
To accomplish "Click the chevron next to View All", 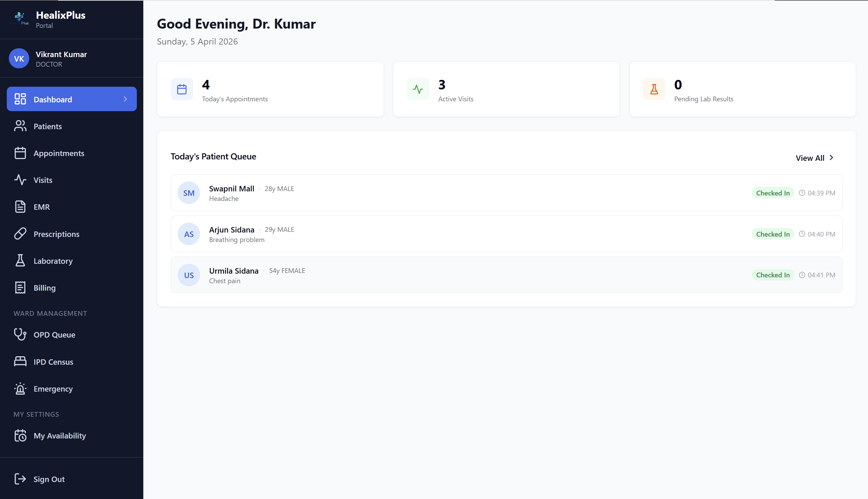I will click(x=831, y=158).
